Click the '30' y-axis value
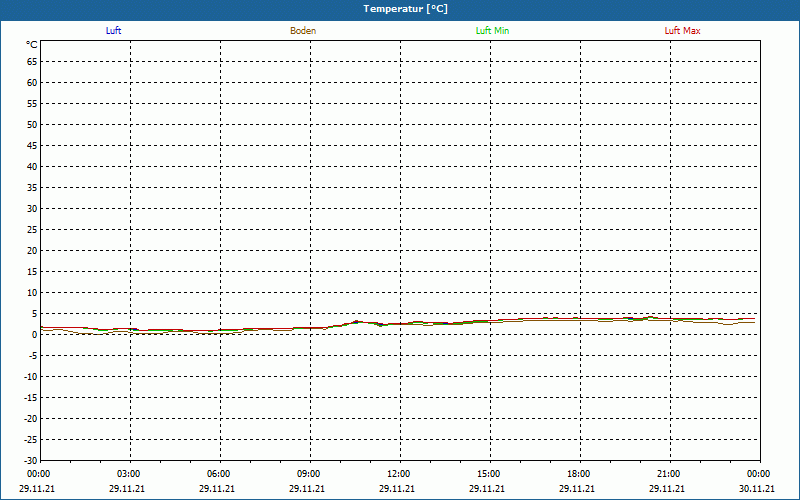The width and height of the screenshot is (800, 500). pos(32,209)
